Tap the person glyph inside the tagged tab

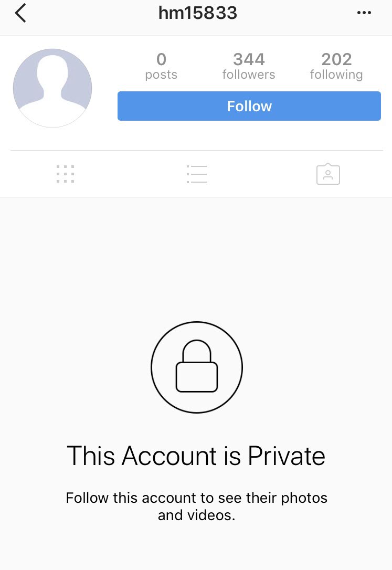click(328, 175)
